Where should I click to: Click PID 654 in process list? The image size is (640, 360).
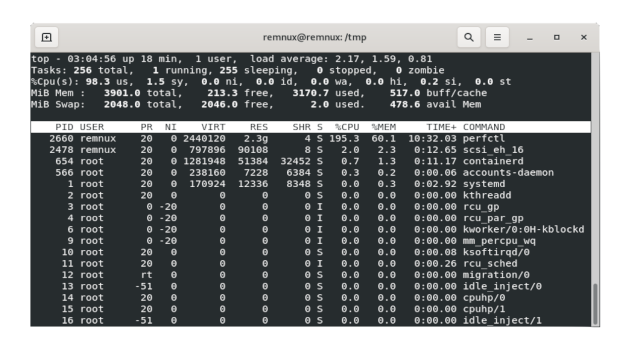pos(64,161)
